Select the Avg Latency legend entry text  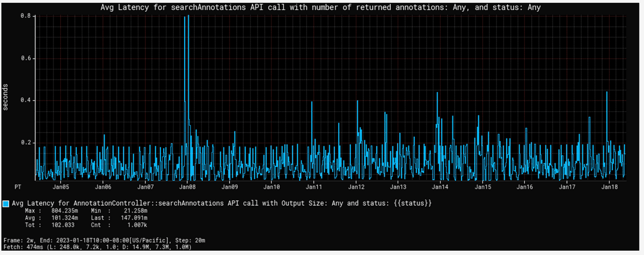point(221,203)
